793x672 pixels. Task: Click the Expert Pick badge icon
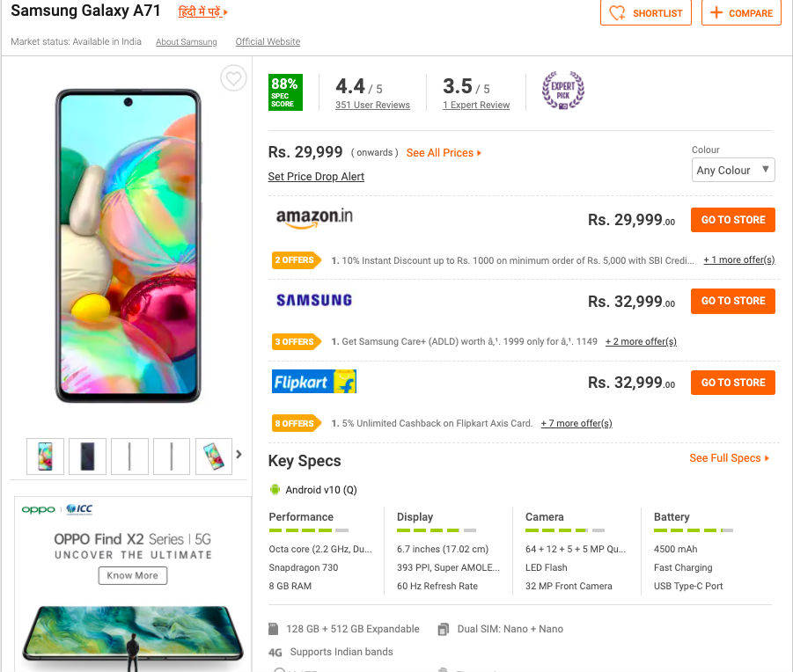point(562,91)
